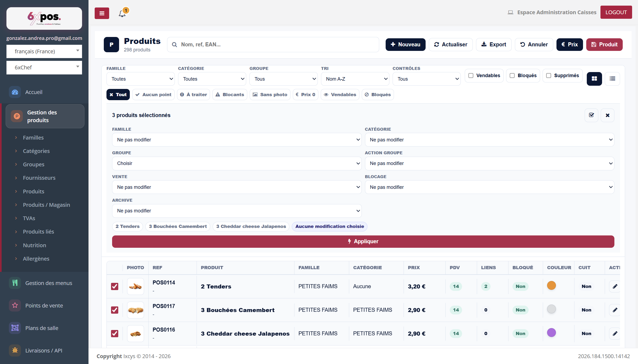Image resolution: width=638 pixels, height=364 pixels.
Task: Open the bulk Groupe Choisir dropdown
Action: (x=237, y=163)
